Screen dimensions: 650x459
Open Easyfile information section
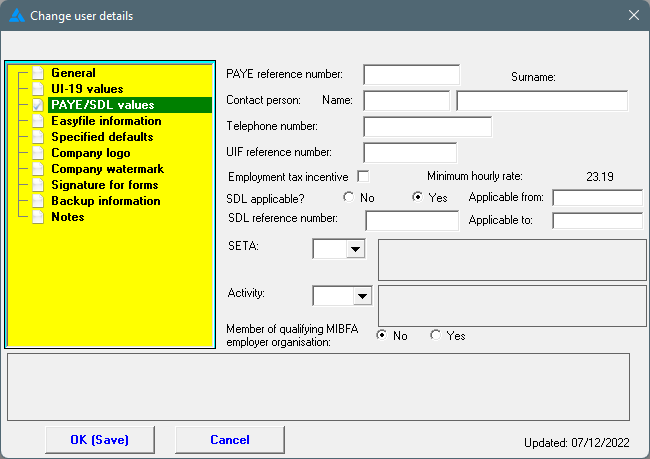coord(106,121)
